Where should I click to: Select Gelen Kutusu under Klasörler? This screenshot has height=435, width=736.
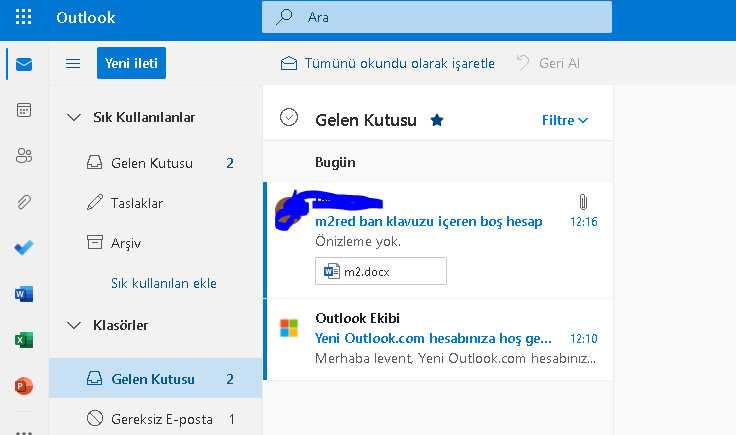pyautogui.click(x=155, y=378)
